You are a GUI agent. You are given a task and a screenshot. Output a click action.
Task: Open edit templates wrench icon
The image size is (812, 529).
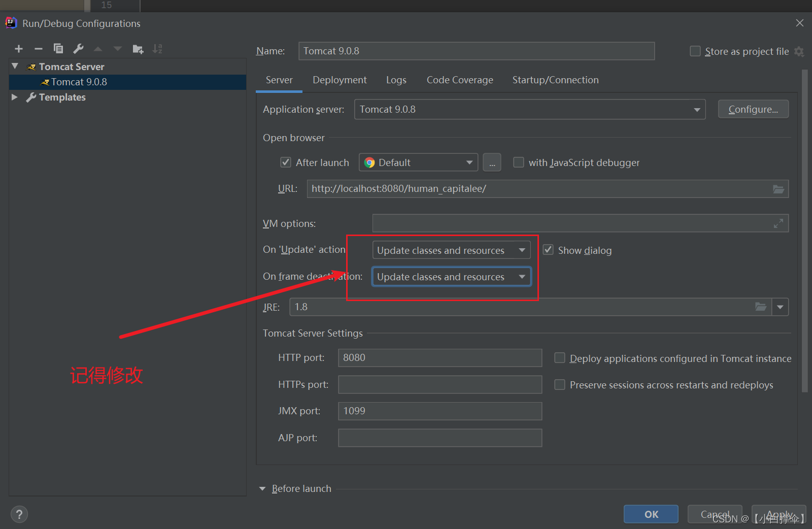[78, 49]
